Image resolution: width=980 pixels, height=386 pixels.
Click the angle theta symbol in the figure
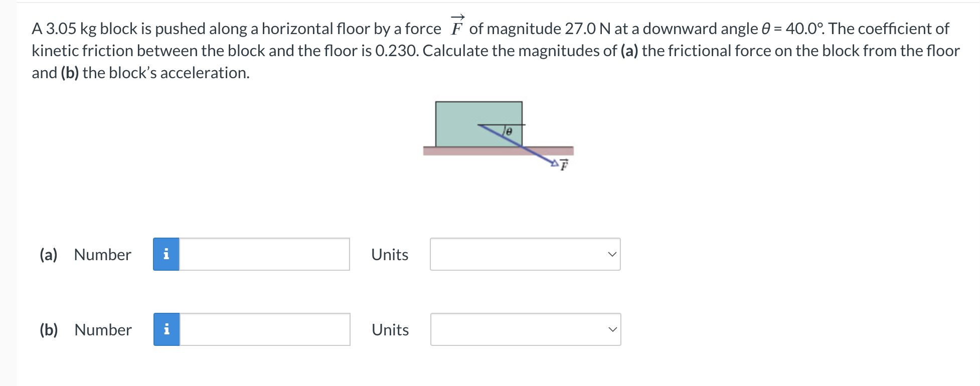pos(508,130)
